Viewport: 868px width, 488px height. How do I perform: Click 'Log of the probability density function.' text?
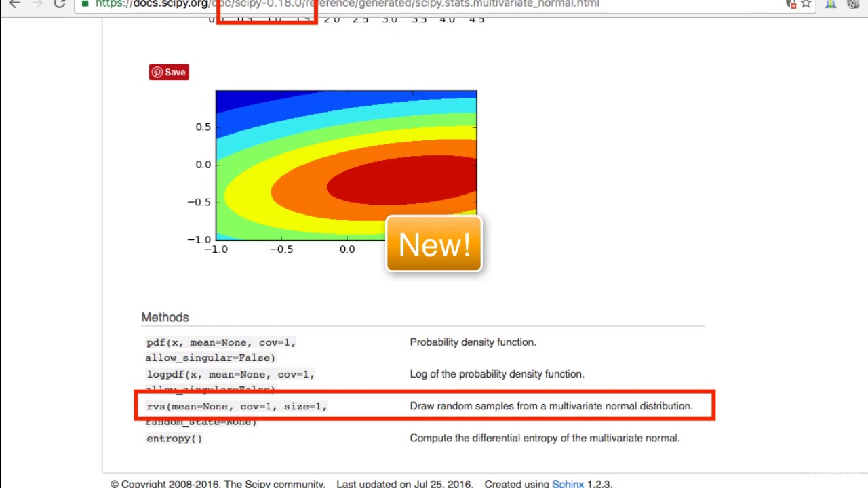pos(496,374)
